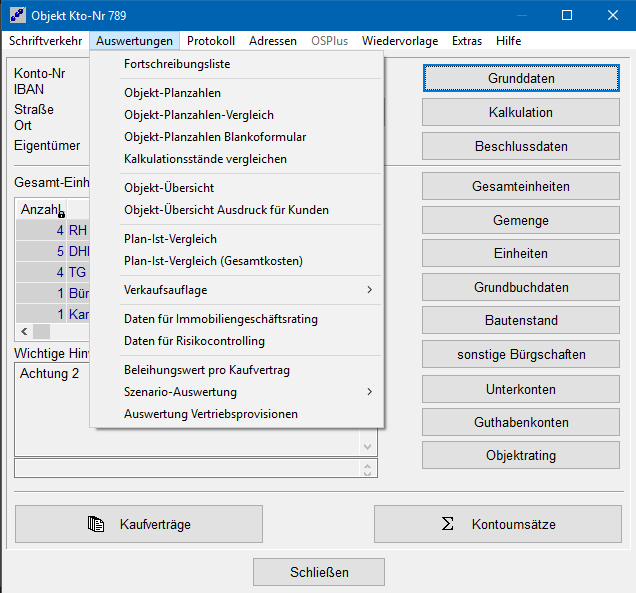
Task: Open the Kalkulation section
Action: (520, 112)
